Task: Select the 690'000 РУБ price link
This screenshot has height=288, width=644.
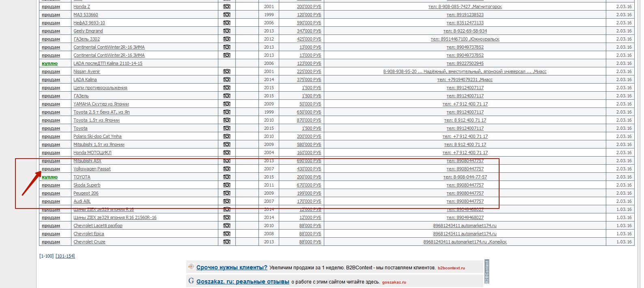Action: tap(309, 161)
